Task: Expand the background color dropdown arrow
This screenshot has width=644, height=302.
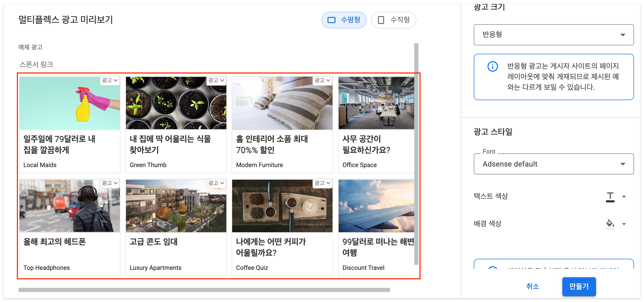Action: pyautogui.click(x=624, y=224)
